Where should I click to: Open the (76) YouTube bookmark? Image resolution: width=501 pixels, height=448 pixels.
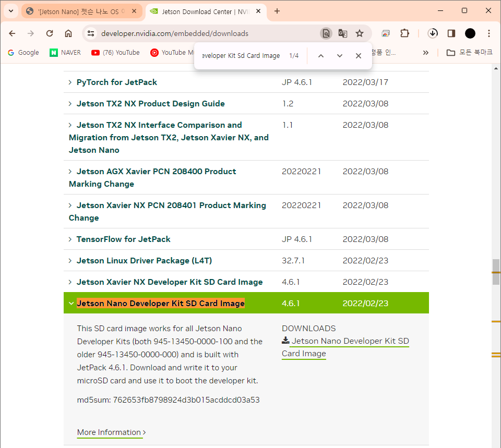click(115, 52)
